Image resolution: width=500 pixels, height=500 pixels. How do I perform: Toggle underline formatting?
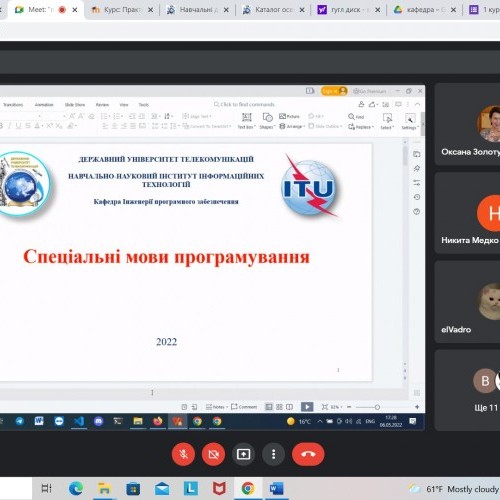click(x=18, y=126)
